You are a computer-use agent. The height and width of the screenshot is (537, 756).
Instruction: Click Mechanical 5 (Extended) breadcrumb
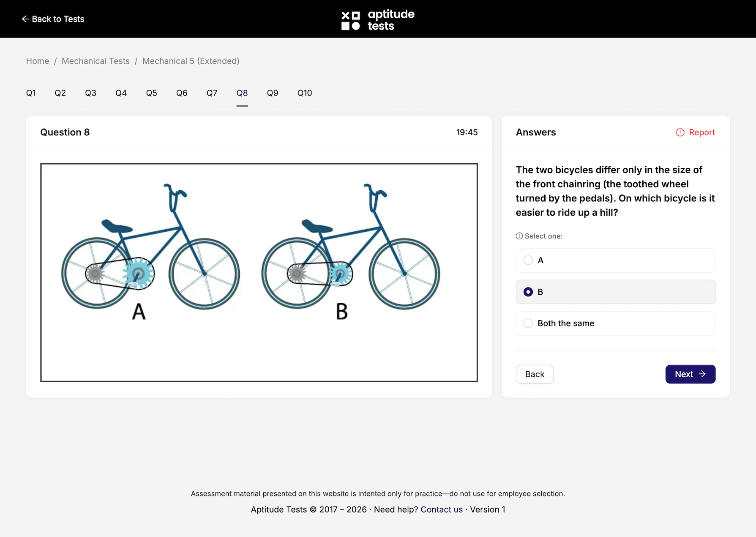point(191,61)
